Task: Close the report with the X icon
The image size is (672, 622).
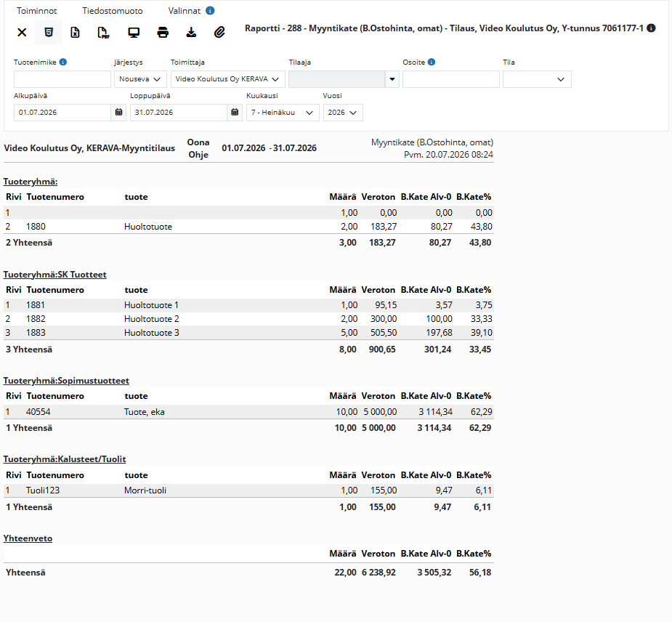Action: click(x=22, y=33)
